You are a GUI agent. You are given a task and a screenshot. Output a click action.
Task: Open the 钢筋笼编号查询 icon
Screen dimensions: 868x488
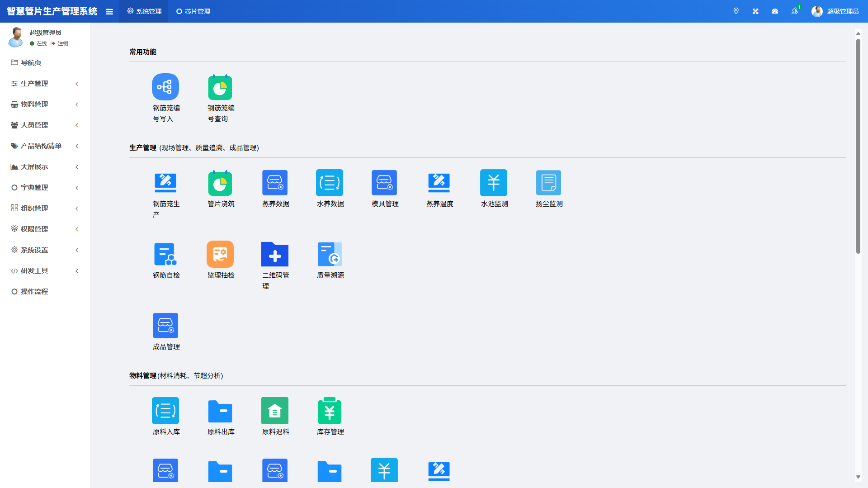pos(220,87)
